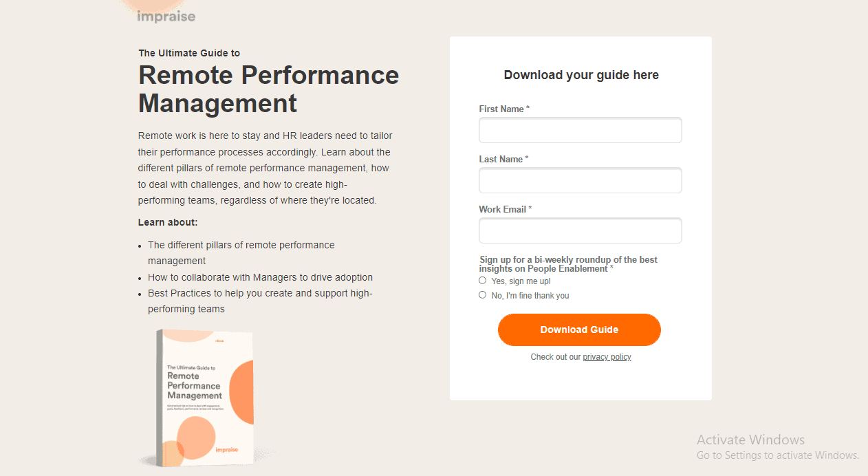The height and width of the screenshot is (476, 868).
Task: Click the "Last Name *" field label
Action: (x=503, y=159)
